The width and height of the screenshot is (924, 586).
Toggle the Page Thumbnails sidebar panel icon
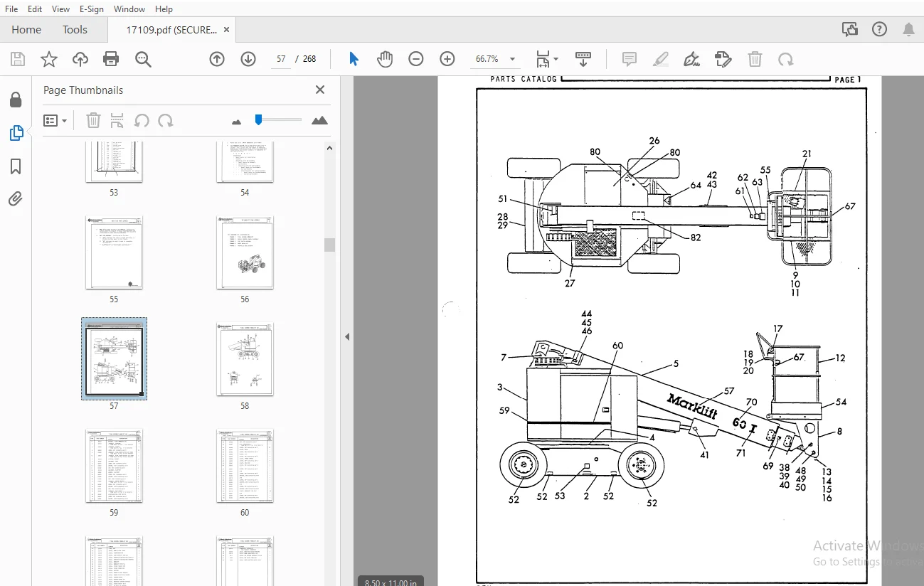16,133
